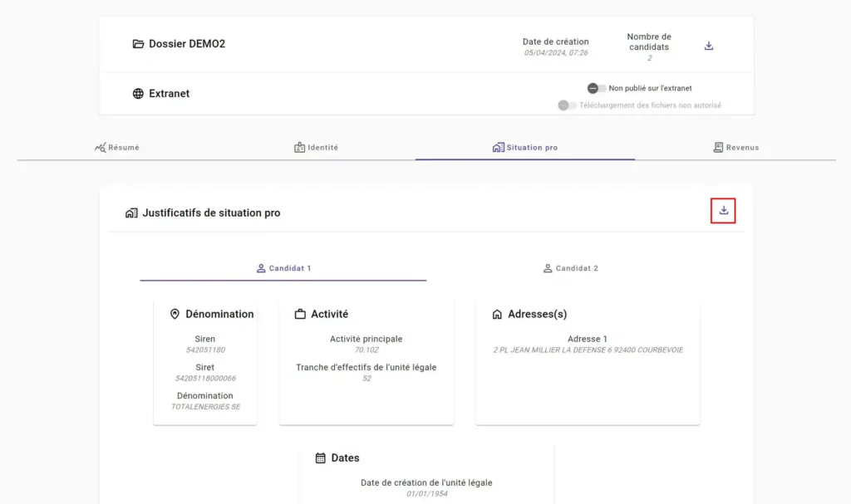Download the Dossier DEMO2 file
This screenshot has height=504, width=851.
coord(708,46)
